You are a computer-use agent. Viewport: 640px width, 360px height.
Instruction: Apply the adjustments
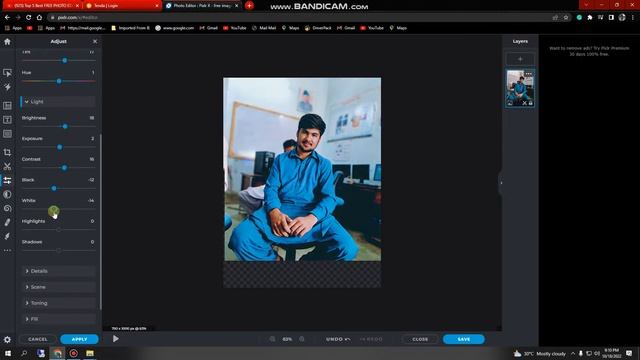tap(79, 339)
